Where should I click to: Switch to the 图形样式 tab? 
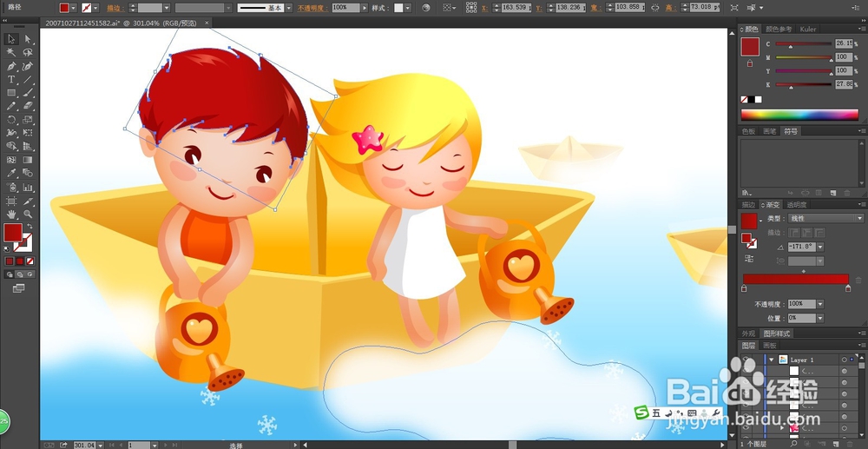(777, 333)
